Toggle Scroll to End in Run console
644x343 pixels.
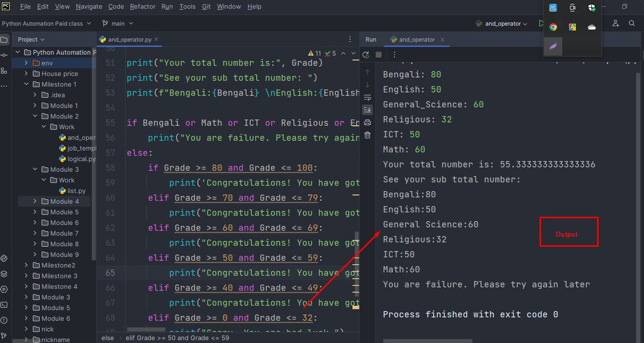(x=367, y=110)
